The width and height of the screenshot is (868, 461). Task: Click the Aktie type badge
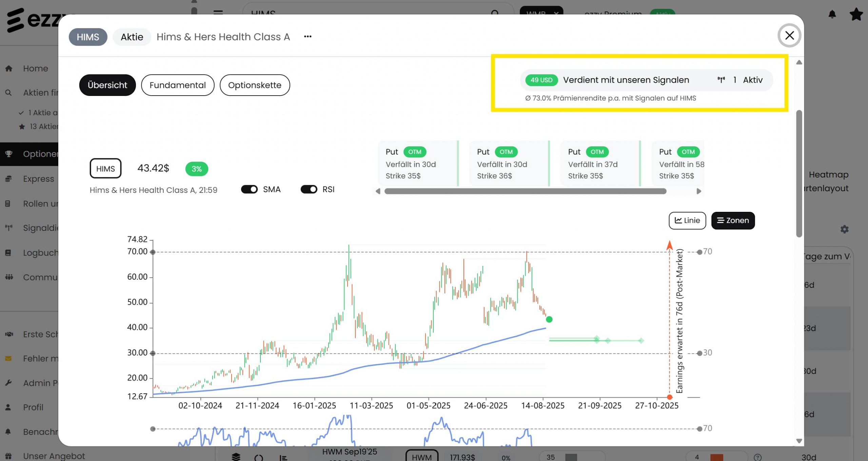(x=132, y=37)
